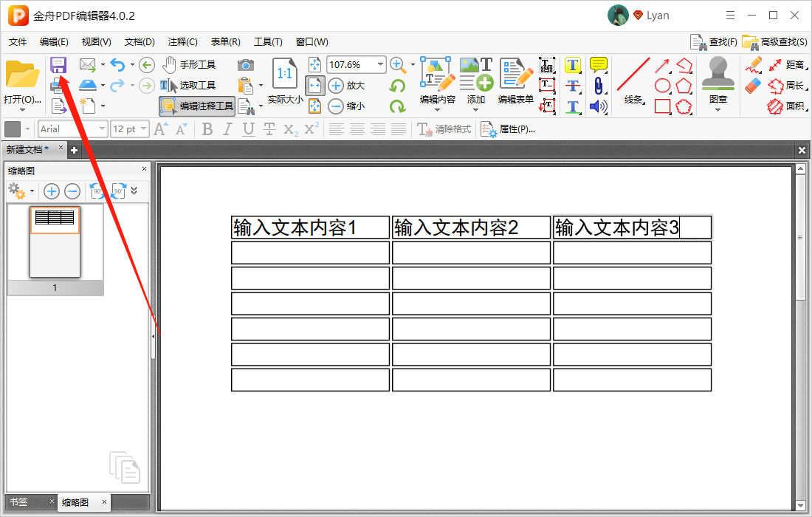Screen dimensions: 812x517
Task: Toggle Subscript formatting
Action: [291, 129]
